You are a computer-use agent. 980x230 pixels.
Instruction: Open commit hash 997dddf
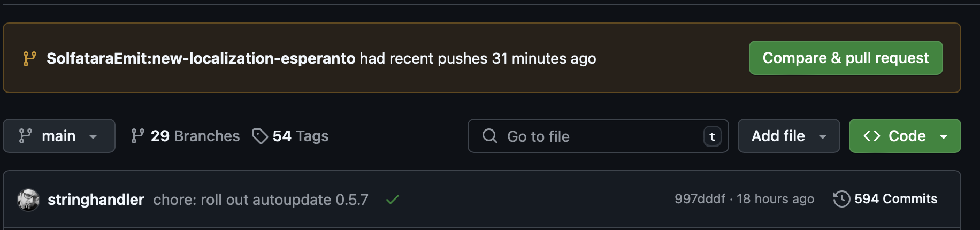click(x=700, y=199)
